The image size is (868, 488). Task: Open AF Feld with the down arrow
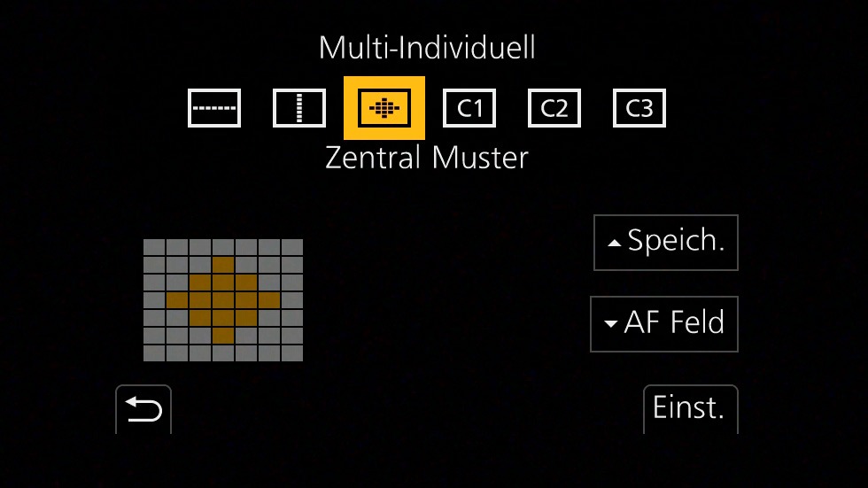click(664, 323)
